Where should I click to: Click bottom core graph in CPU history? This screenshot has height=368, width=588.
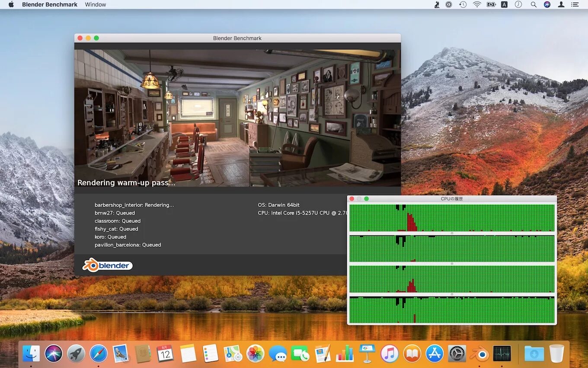pos(452,310)
